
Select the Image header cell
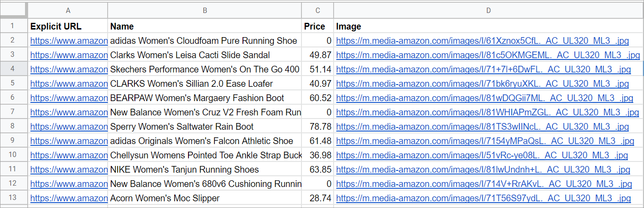coord(488,26)
